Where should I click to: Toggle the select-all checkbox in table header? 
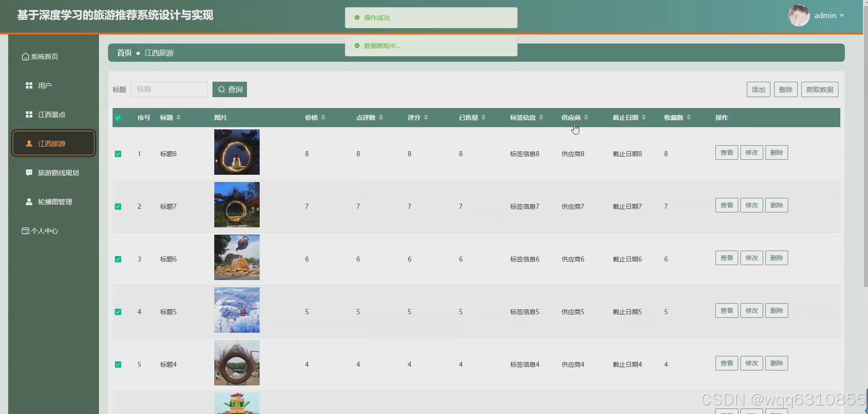(x=118, y=118)
